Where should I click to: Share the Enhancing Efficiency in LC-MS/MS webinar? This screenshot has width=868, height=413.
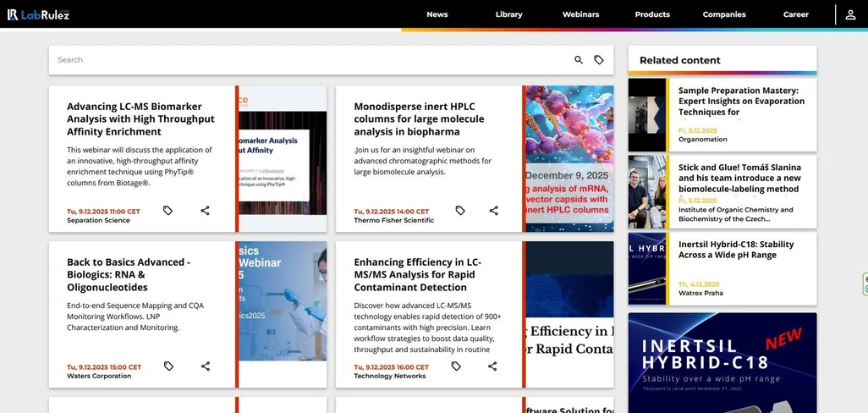pyautogui.click(x=492, y=366)
